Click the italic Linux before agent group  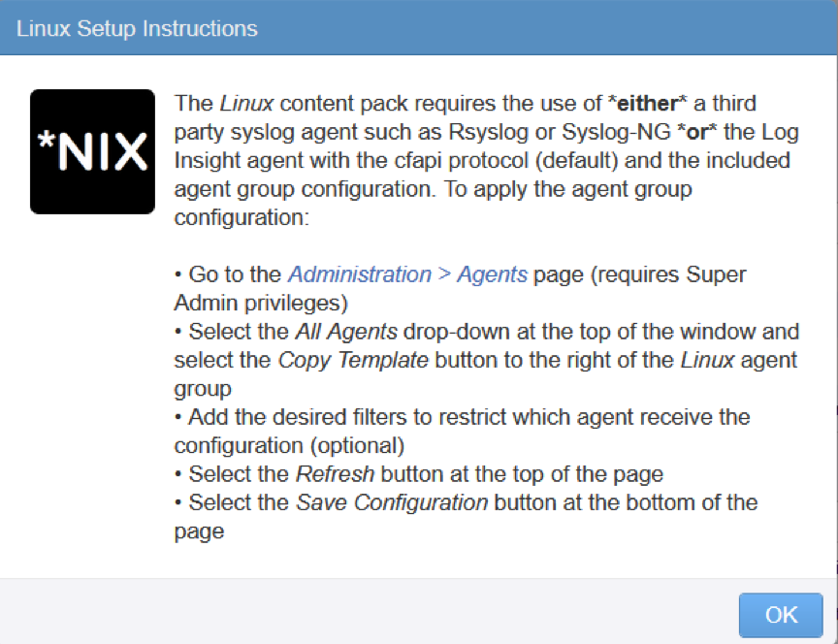(707, 360)
